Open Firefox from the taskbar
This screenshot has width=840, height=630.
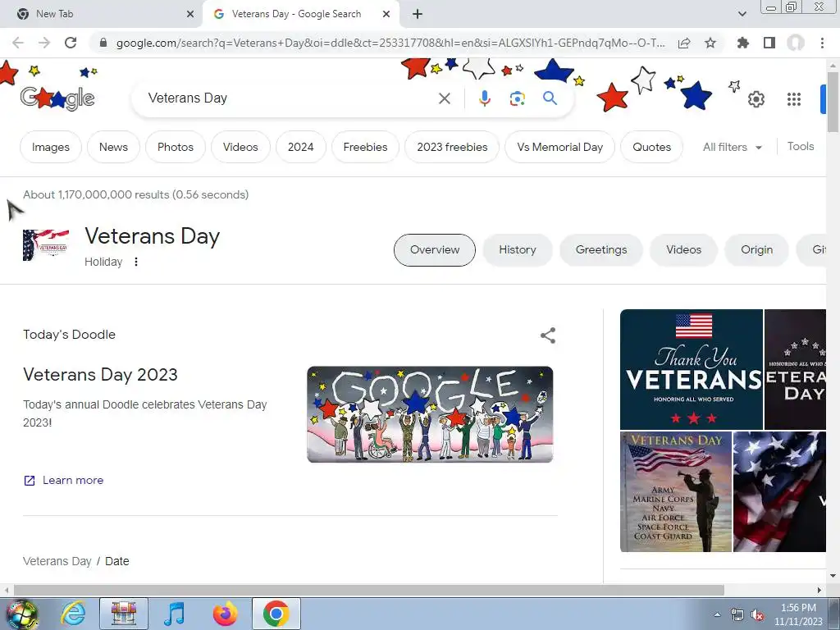click(225, 614)
